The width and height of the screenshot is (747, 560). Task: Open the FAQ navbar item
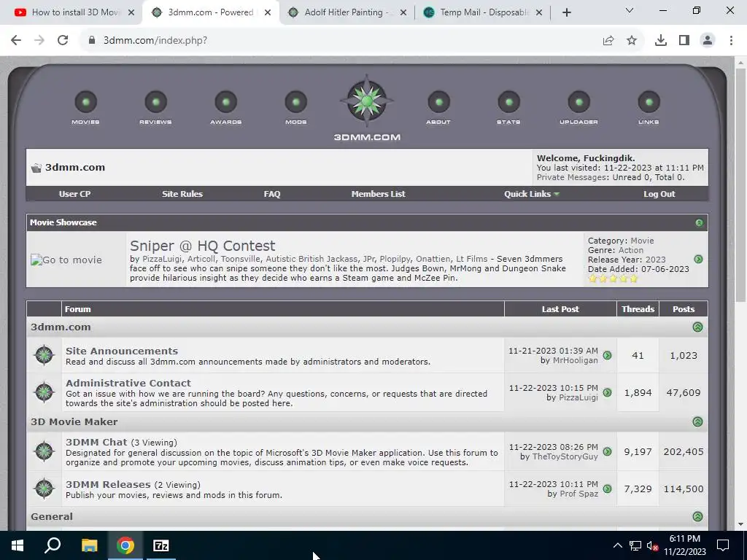(272, 194)
